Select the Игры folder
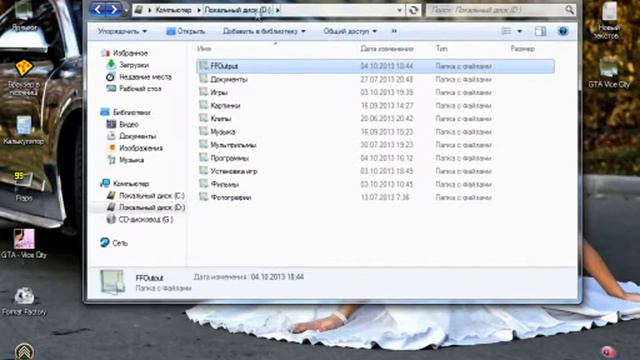The height and width of the screenshot is (360, 640). click(x=375, y=92)
